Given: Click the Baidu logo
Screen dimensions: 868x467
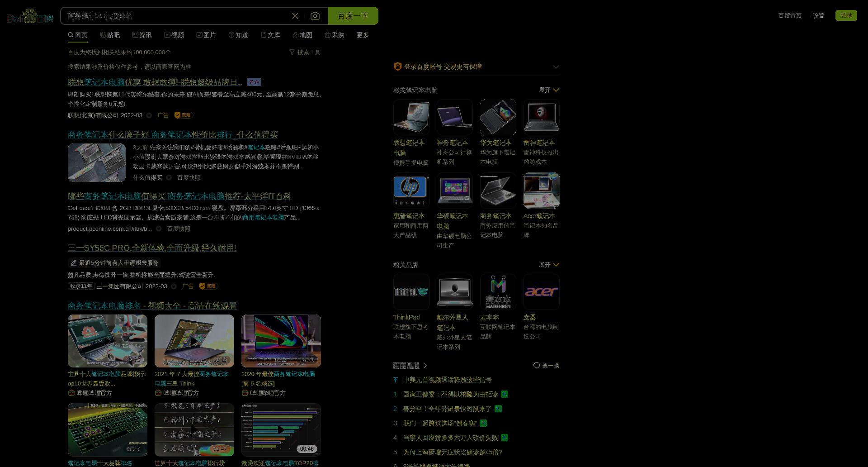Looking at the screenshot, I should click(30, 16).
